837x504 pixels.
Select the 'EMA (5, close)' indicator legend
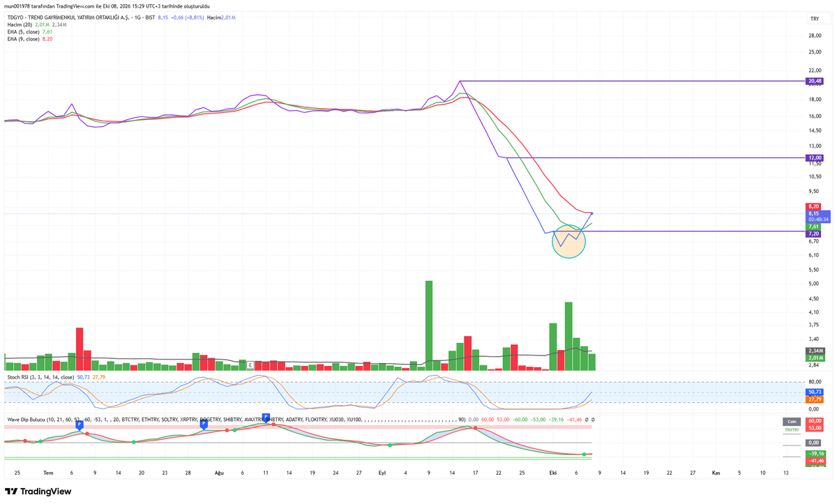tap(23, 32)
